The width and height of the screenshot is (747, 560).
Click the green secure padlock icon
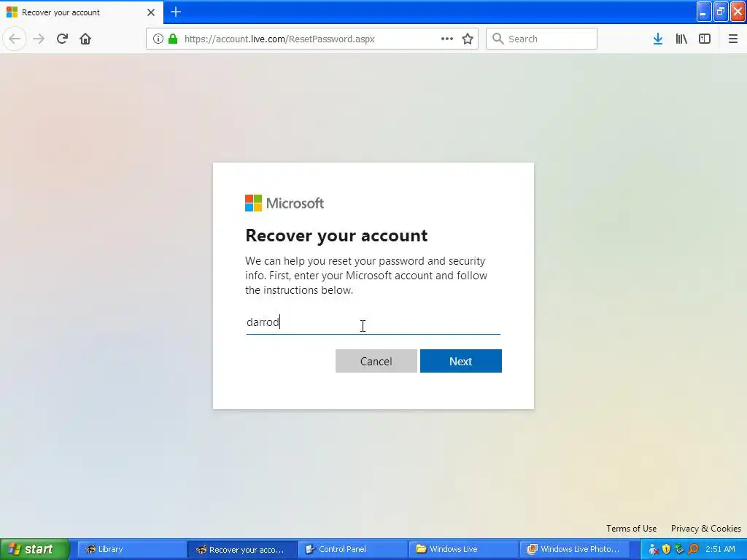point(173,39)
